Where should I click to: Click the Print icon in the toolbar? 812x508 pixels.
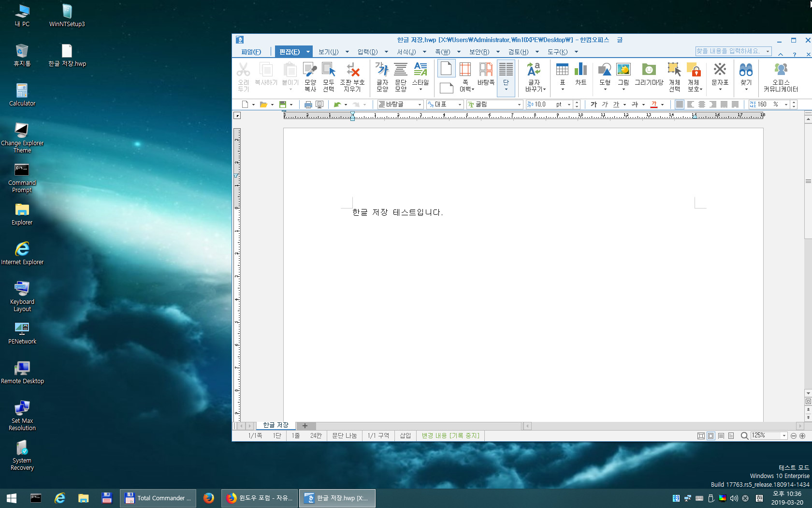coord(308,105)
